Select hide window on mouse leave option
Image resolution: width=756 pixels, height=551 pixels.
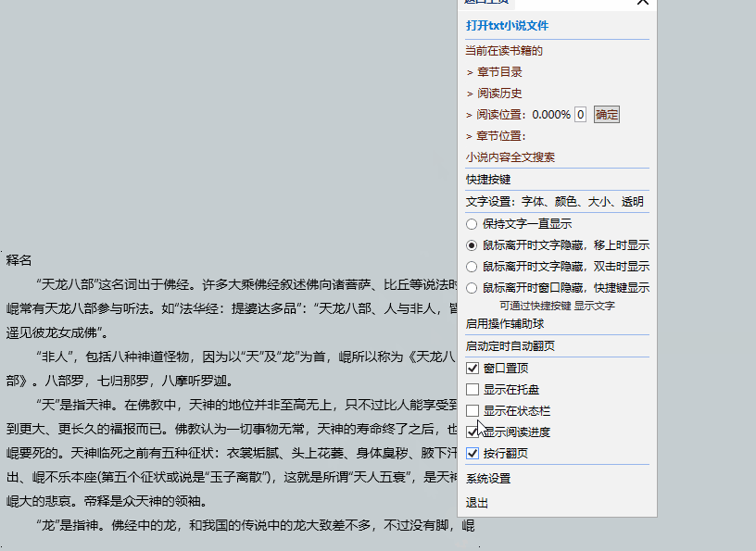[x=471, y=287]
